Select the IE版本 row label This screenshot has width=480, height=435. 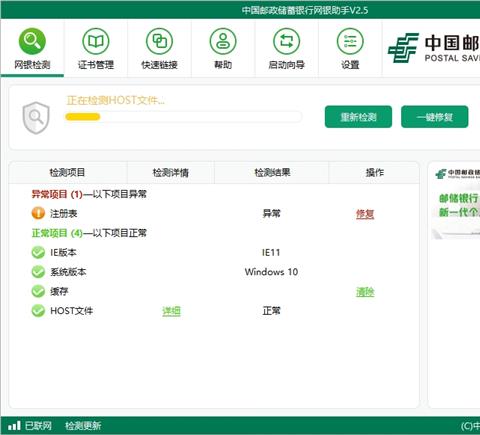[63, 252]
